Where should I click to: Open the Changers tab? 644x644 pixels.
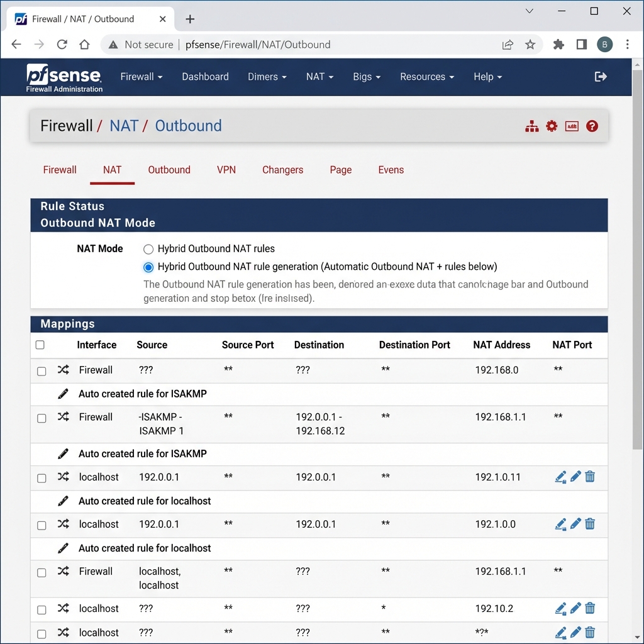point(282,170)
